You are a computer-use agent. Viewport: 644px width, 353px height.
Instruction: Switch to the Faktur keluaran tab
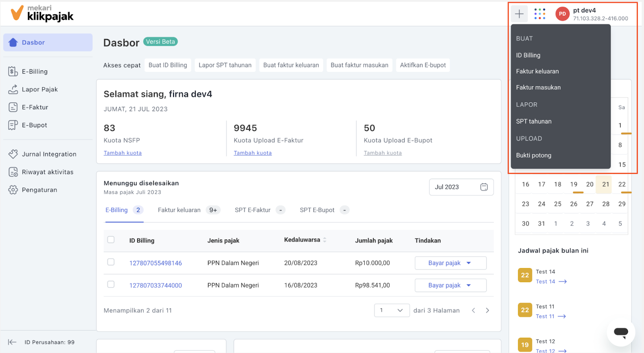pyautogui.click(x=189, y=210)
